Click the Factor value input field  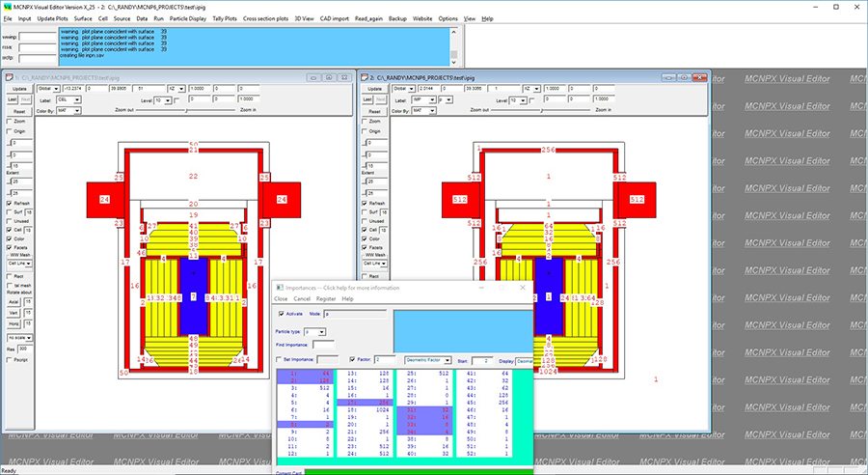(x=385, y=360)
